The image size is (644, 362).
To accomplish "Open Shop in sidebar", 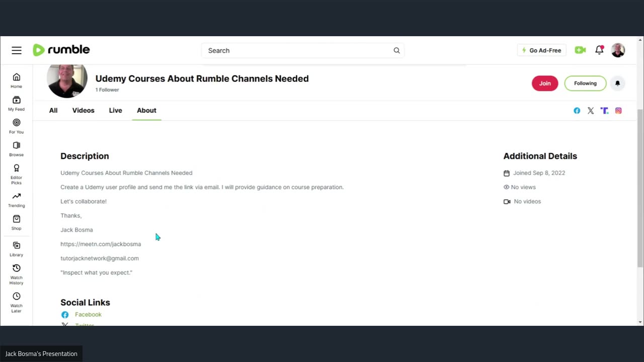I will click(x=17, y=222).
